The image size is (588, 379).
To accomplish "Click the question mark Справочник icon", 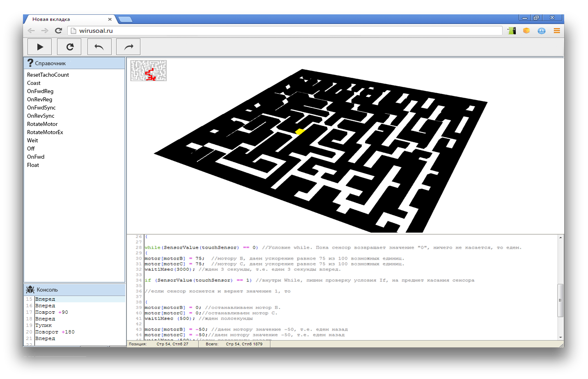I will click(30, 63).
